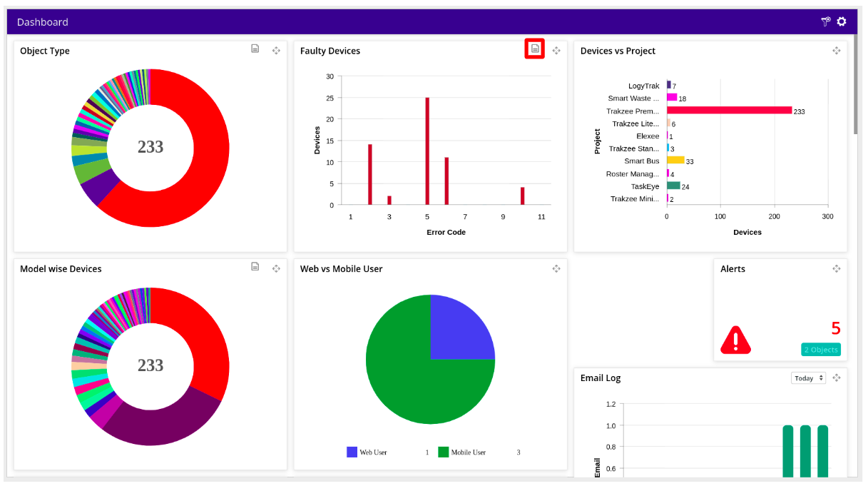
Task: Click the error code 5 bar
Action: (427, 151)
